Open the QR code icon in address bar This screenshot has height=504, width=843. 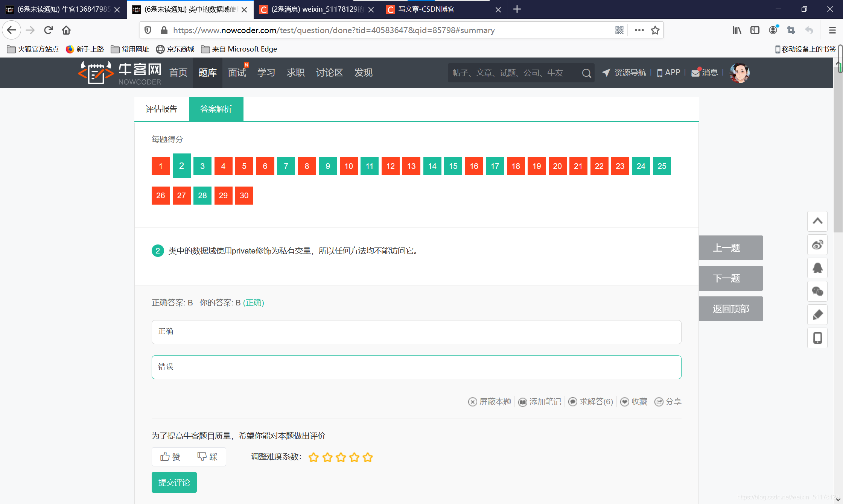pyautogui.click(x=619, y=30)
